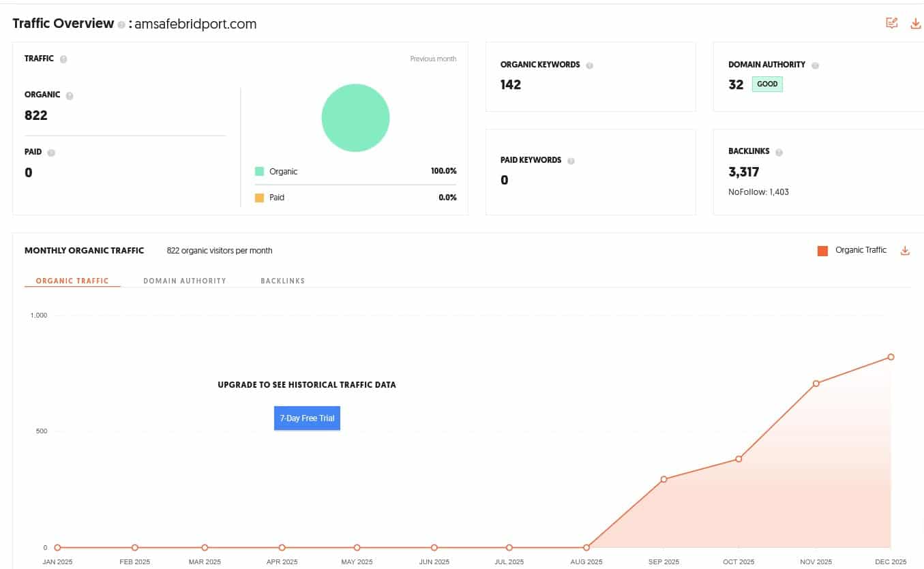Click the DEC 2025 data point on chart
Image resolution: width=924 pixels, height=569 pixels.
coord(891,357)
